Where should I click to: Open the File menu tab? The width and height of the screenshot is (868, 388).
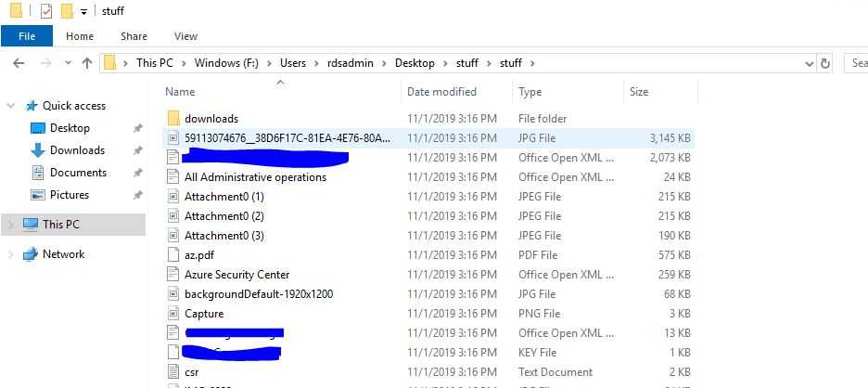[x=27, y=36]
